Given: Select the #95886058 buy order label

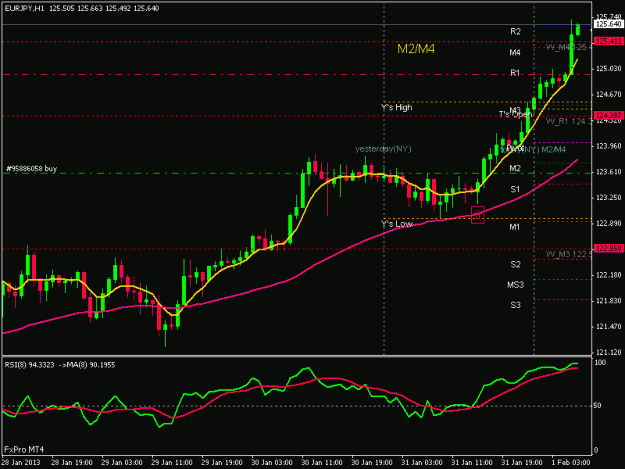Looking at the screenshot, I should 31,169.
